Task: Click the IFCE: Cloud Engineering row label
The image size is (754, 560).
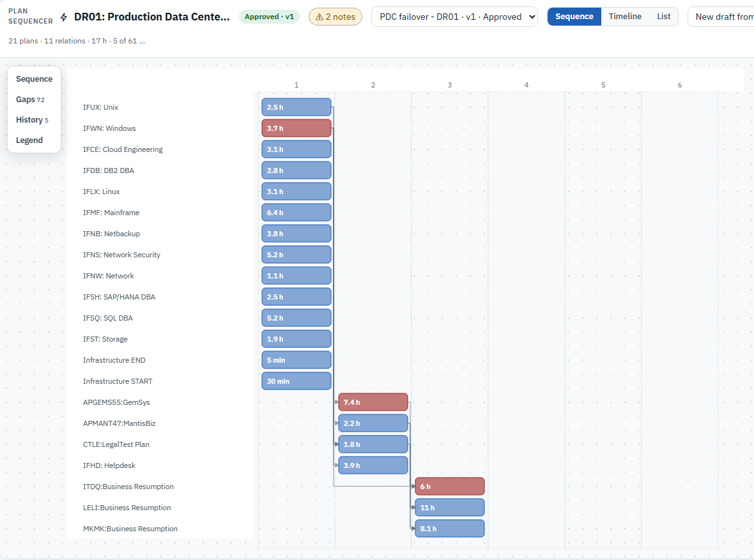Action: click(x=123, y=149)
